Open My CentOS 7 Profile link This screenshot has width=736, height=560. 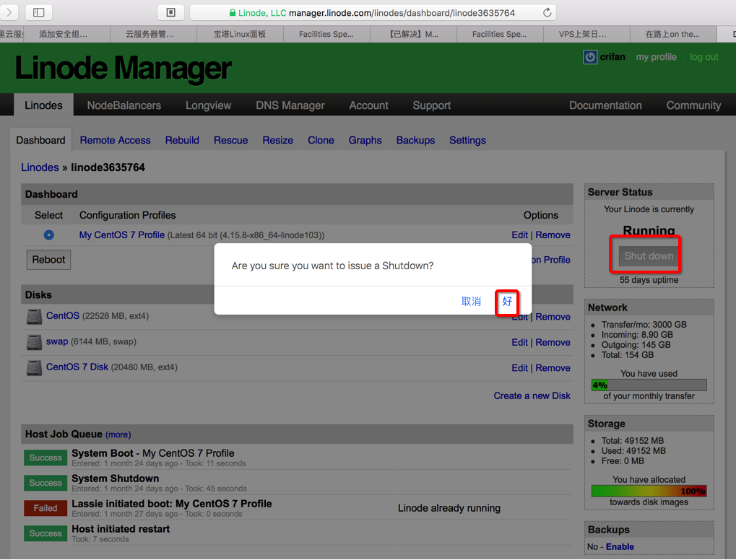coord(121,235)
